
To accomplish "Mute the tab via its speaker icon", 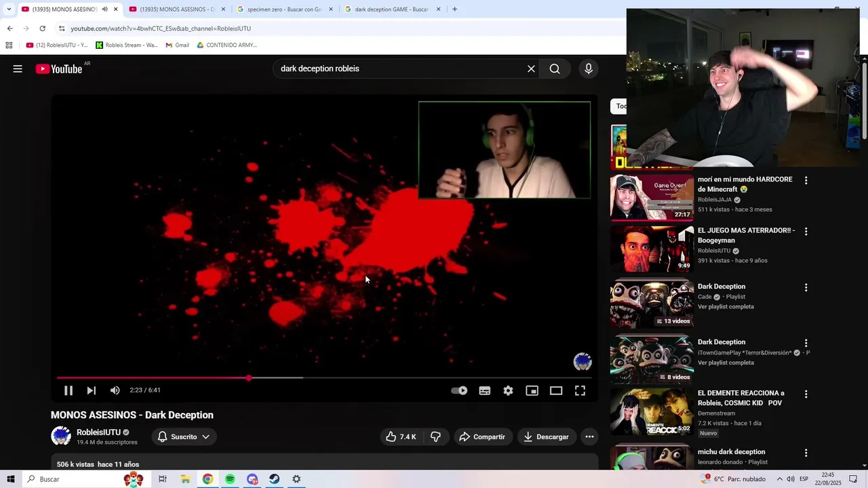I will 104,9.
